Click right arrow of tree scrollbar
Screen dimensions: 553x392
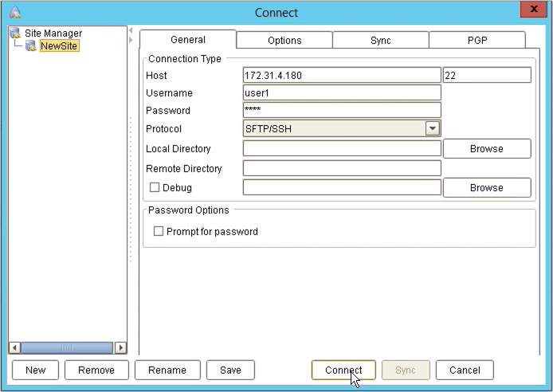120,347
